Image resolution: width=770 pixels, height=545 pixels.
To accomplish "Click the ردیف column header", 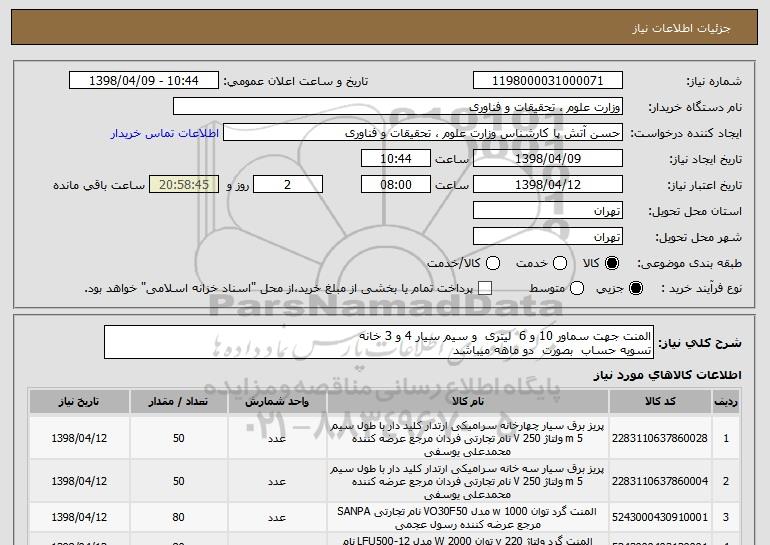I will tap(726, 402).
